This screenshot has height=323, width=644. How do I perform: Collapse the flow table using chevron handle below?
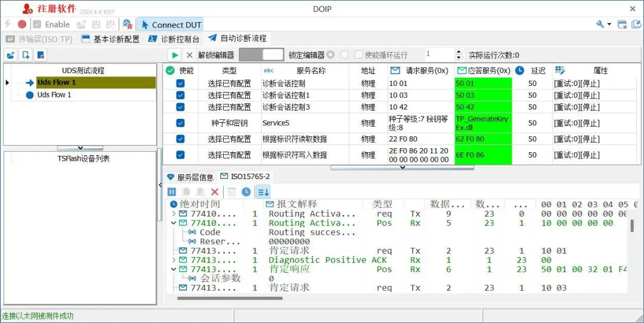pyautogui.click(x=402, y=167)
